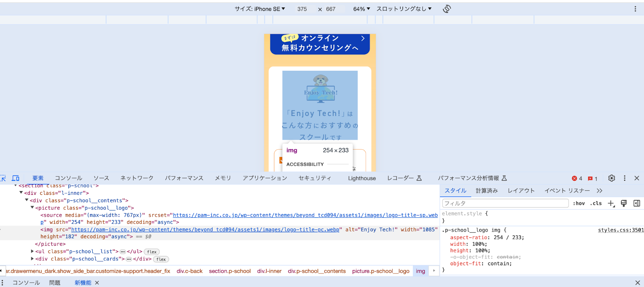Open the アプリケーション tab
644x287 pixels.
click(265, 178)
